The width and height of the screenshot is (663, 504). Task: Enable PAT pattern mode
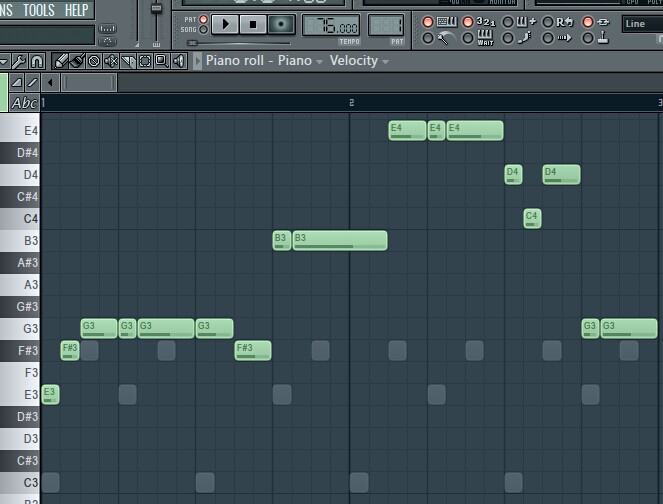[x=203, y=19]
